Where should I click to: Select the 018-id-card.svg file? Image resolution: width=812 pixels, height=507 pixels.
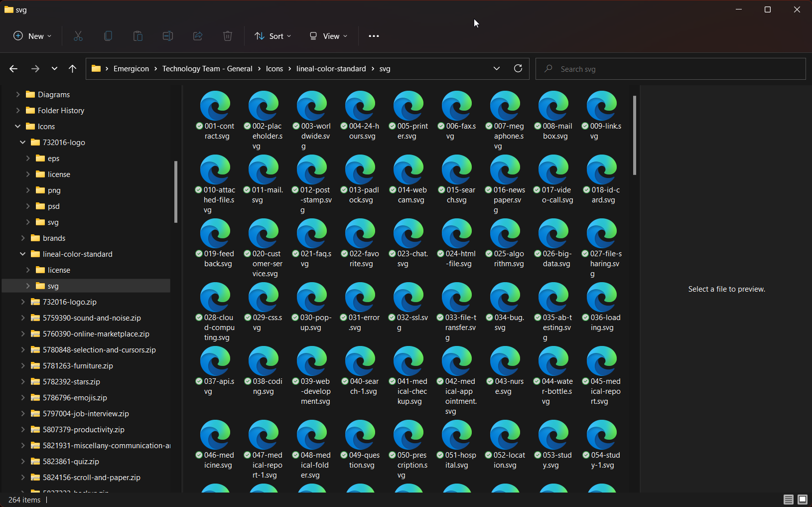pyautogui.click(x=602, y=180)
